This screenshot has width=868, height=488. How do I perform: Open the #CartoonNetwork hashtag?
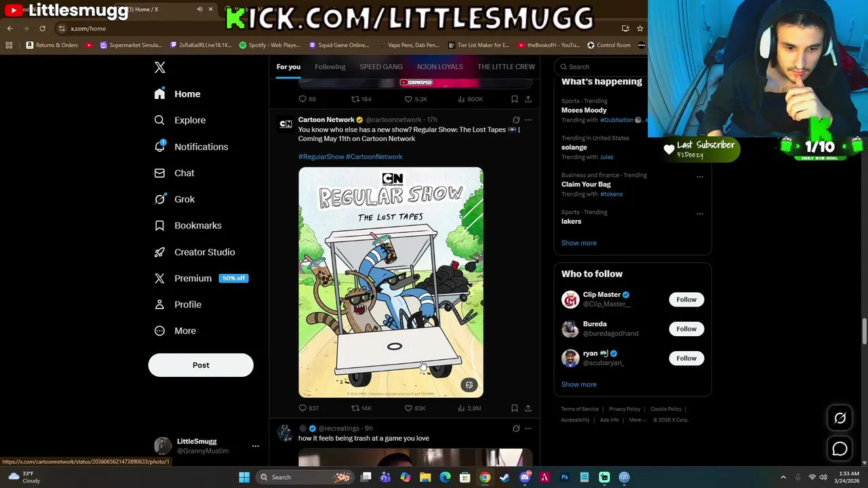click(374, 157)
